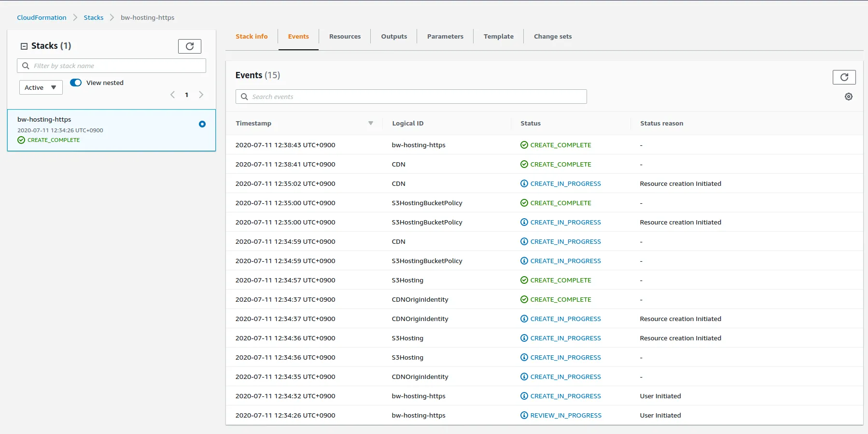Screen dimensions: 868x434
Task: Switch to the Resources tab
Action: pos(345,36)
